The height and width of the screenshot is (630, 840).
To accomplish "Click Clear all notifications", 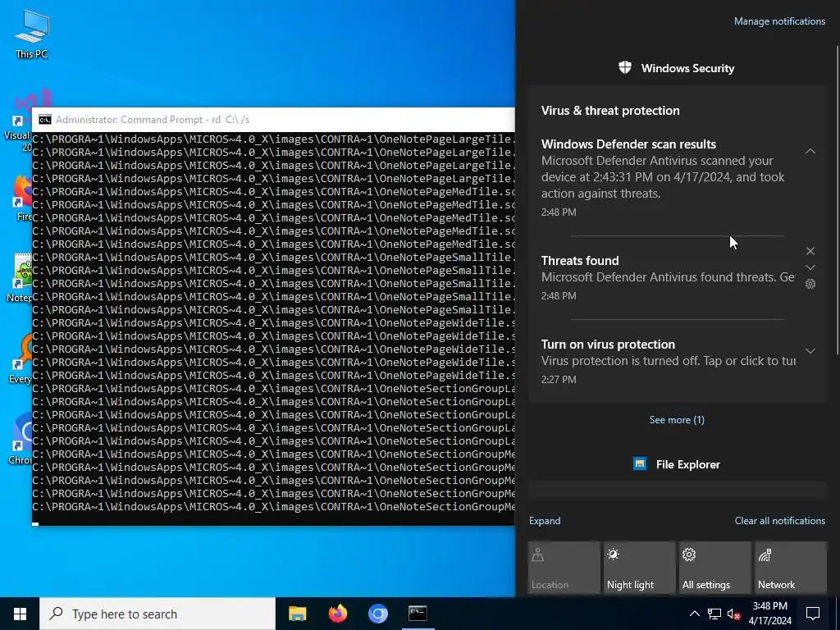I will coord(779,521).
